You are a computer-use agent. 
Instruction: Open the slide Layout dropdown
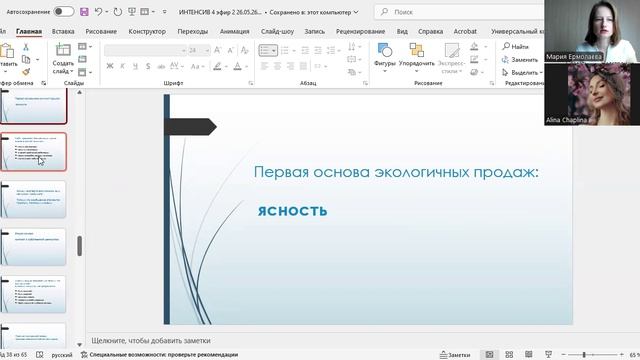click(85, 47)
